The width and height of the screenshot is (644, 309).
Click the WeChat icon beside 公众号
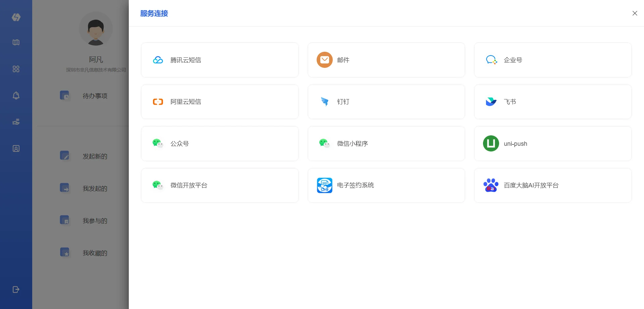[158, 143]
